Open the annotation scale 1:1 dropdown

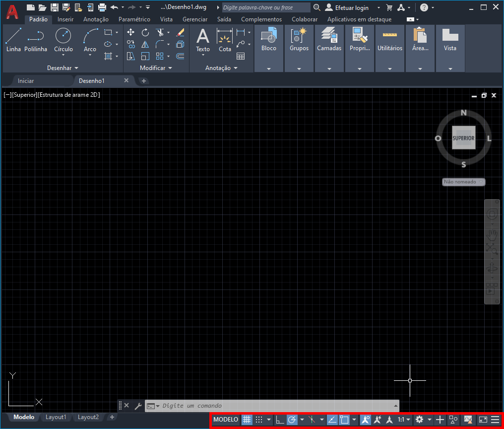coord(404,420)
